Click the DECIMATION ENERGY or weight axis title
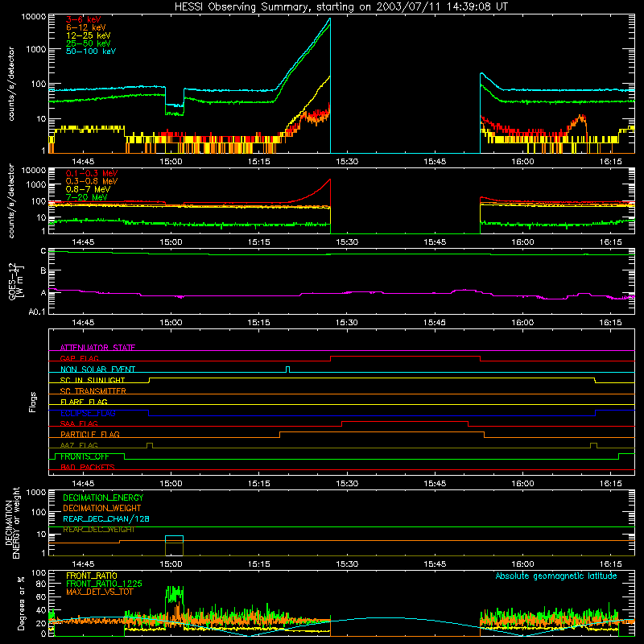 pyautogui.click(x=12, y=522)
